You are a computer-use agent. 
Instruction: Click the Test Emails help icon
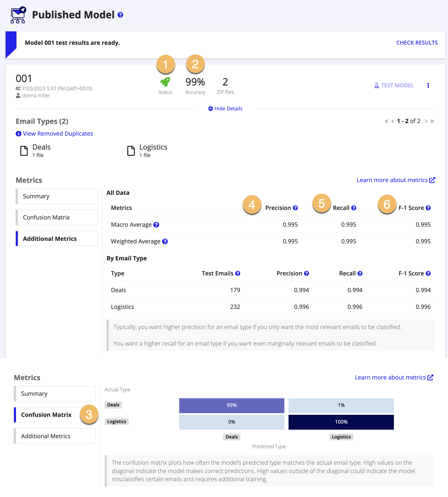tap(237, 273)
